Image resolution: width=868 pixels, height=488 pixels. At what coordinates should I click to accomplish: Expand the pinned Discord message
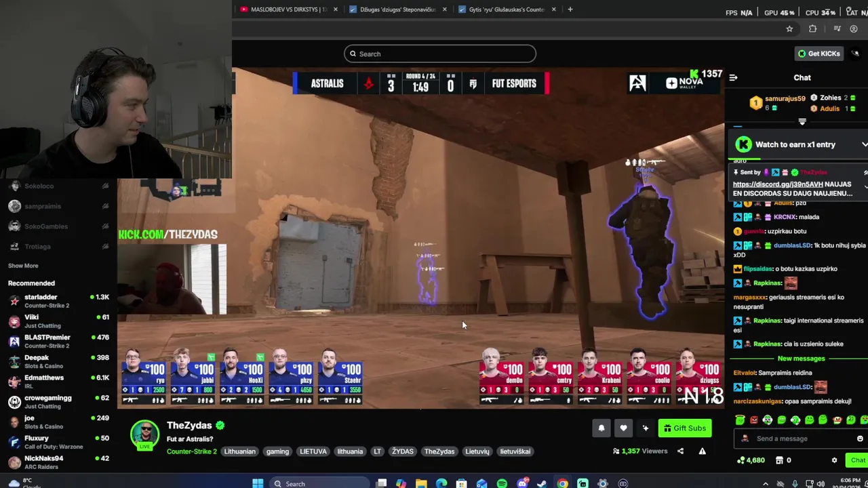(865, 186)
